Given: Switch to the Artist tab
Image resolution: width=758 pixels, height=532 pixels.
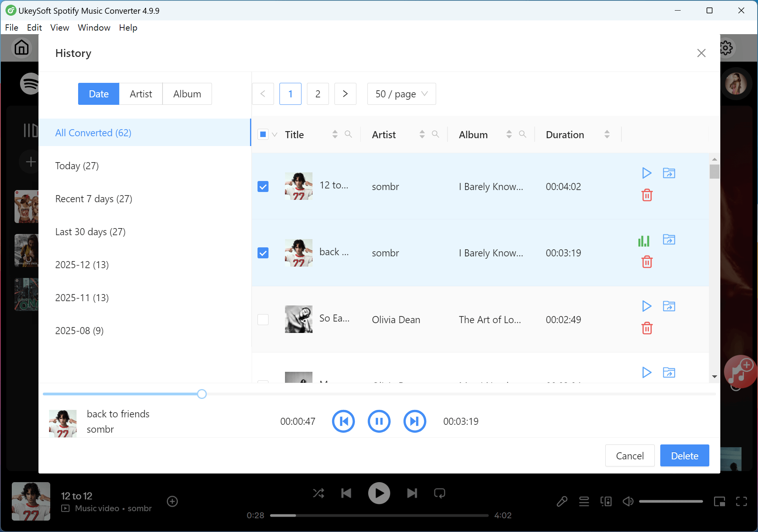Looking at the screenshot, I should tap(141, 94).
